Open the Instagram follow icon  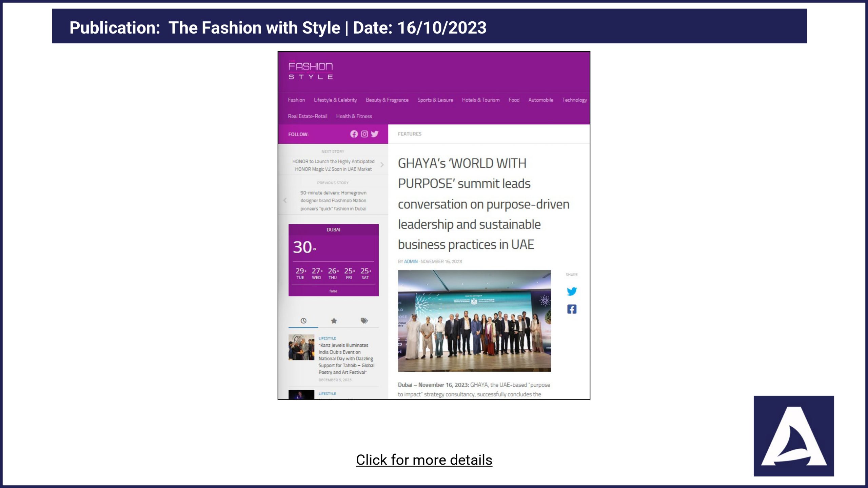pos(364,134)
